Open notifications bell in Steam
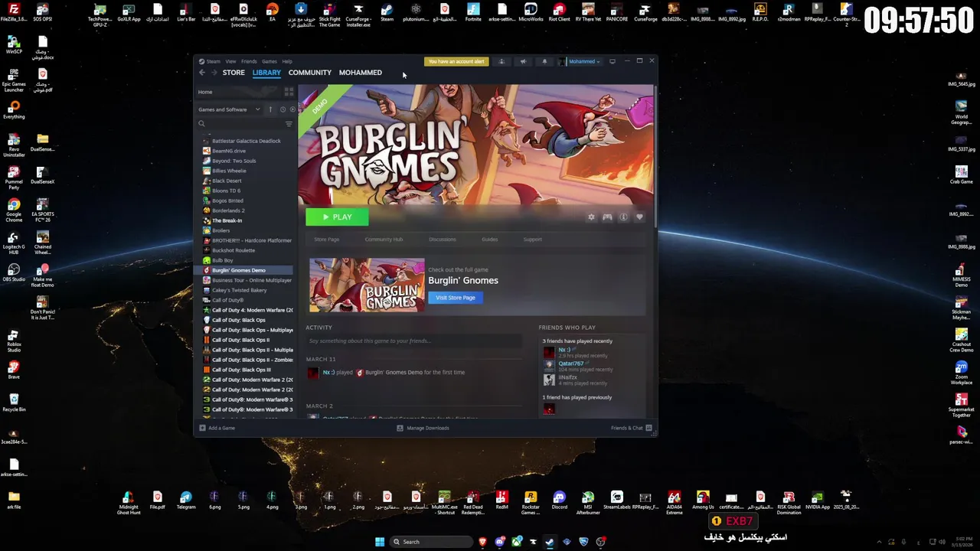 (544, 61)
